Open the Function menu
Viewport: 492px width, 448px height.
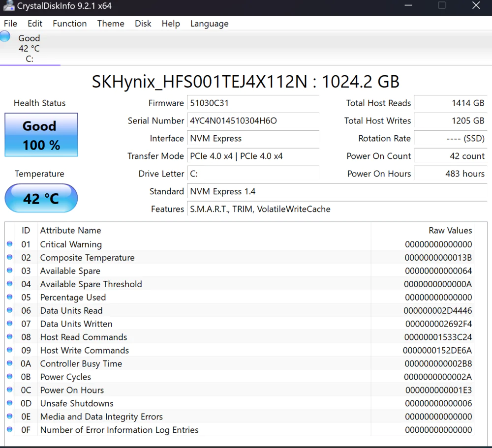70,24
